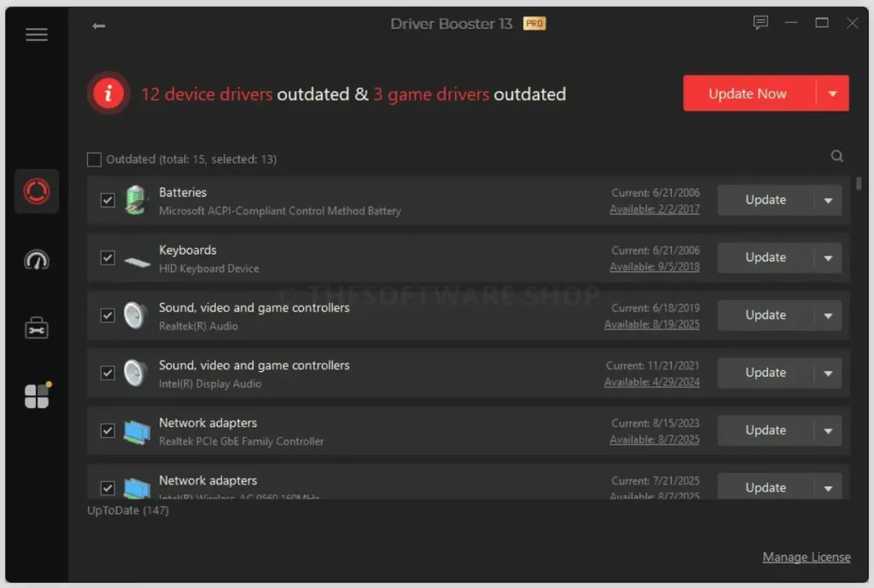Open Batteries Available: 2/2/2017 link
Viewport: 874px width, 588px height.
655,209
